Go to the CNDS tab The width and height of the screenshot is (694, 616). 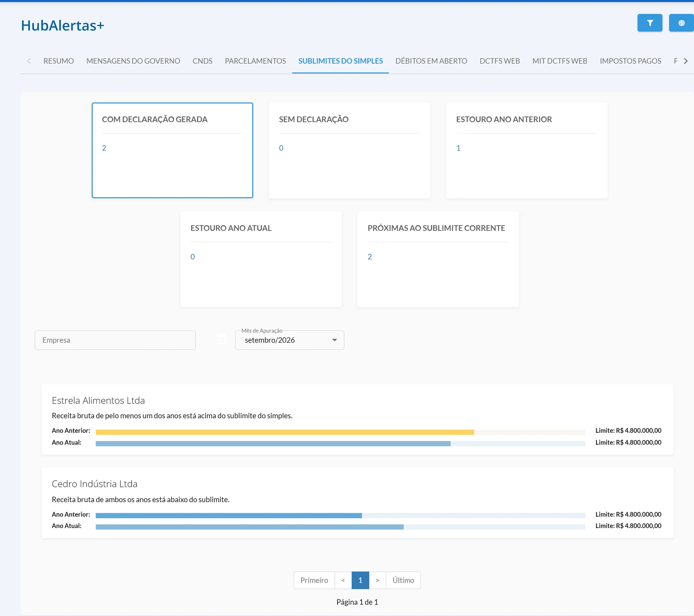click(x=202, y=61)
